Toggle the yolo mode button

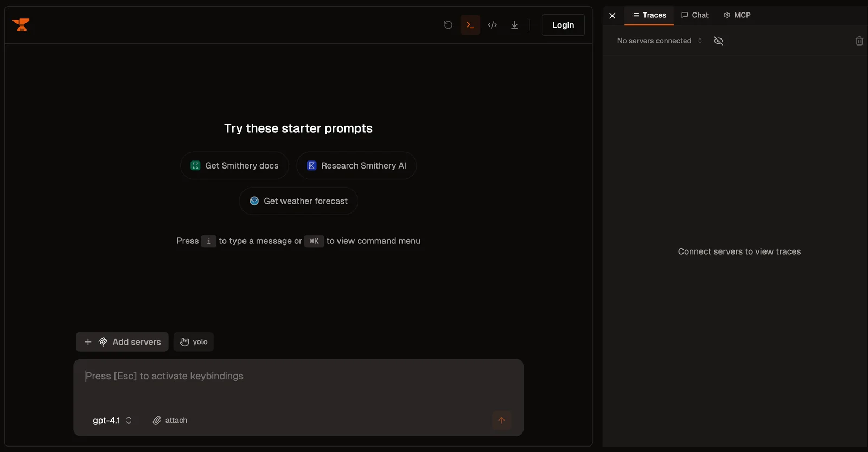tap(194, 342)
